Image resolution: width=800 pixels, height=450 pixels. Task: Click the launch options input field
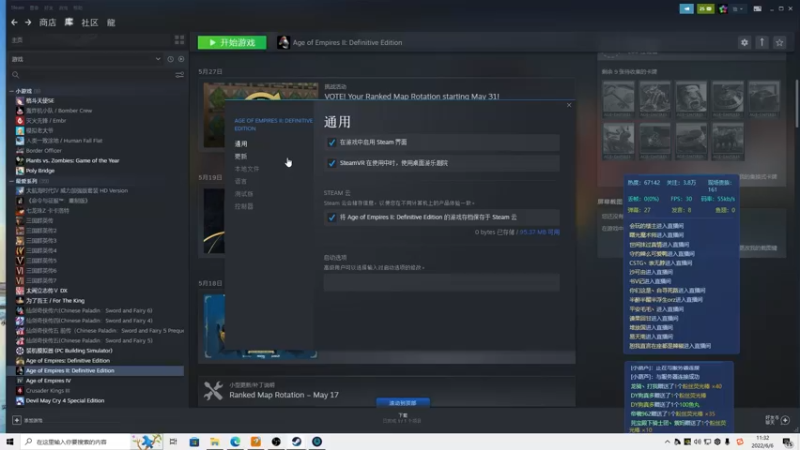coord(441,282)
